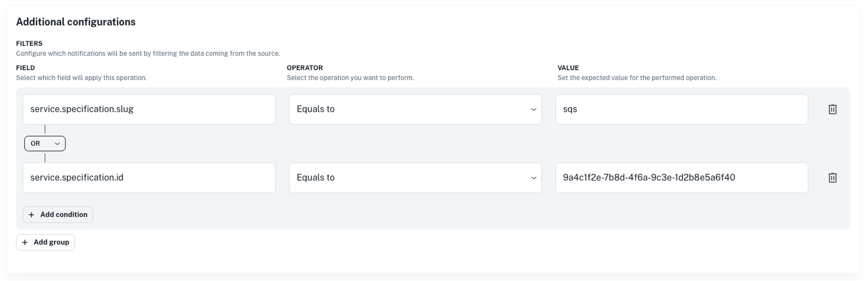Click the plus icon in Add condition
868x281 pixels.
pyautogui.click(x=31, y=215)
